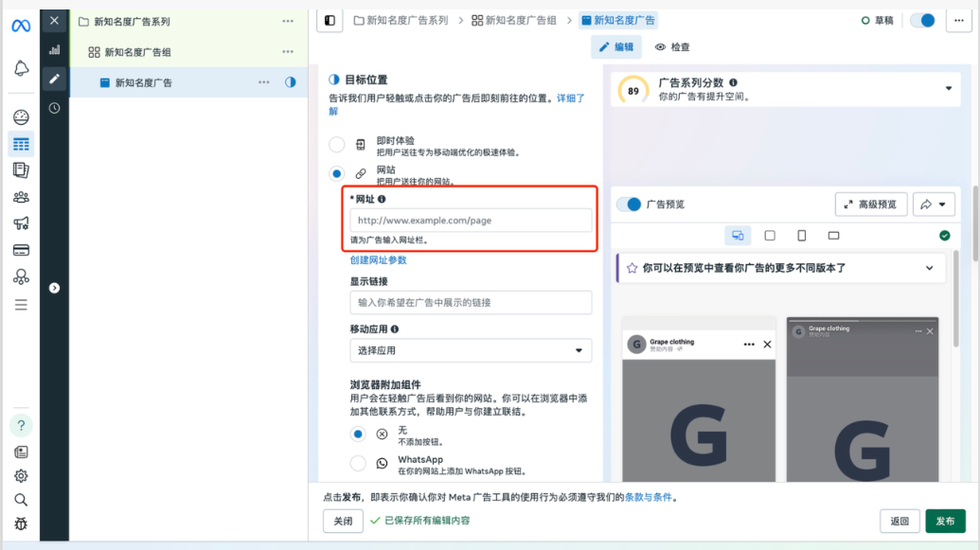
Task: Click the Meta logo icon
Action: (x=20, y=26)
